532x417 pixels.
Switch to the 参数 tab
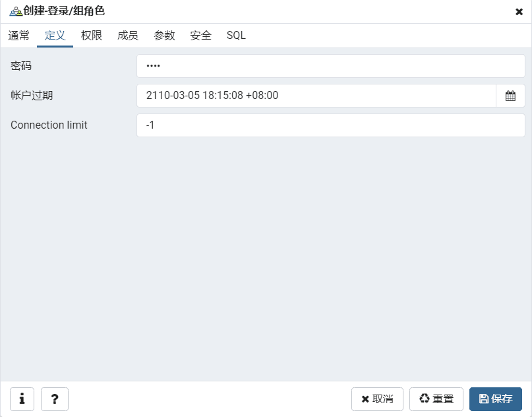[164, 36]
